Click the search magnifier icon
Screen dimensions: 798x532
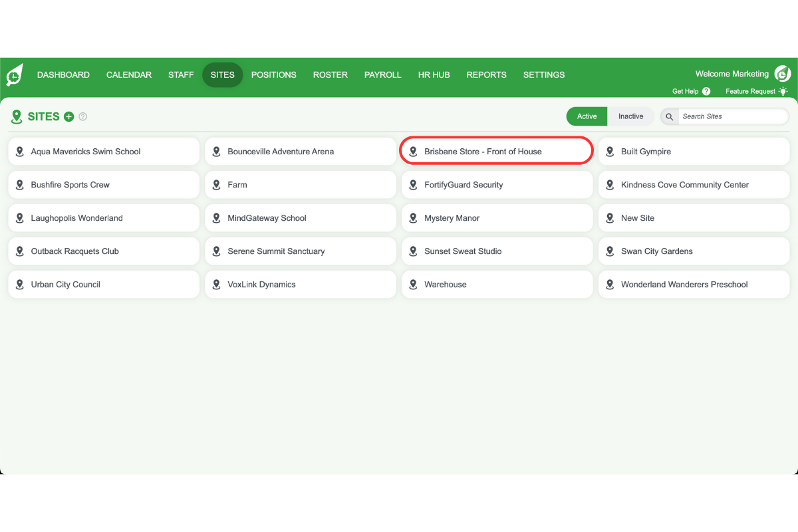(668, 116)
